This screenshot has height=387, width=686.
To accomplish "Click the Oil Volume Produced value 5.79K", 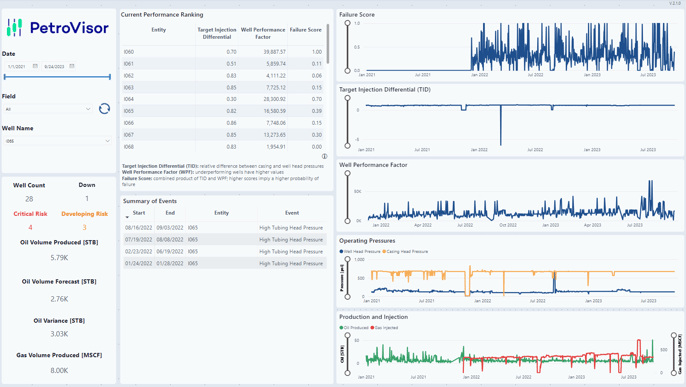I will [x=59, y=258].
